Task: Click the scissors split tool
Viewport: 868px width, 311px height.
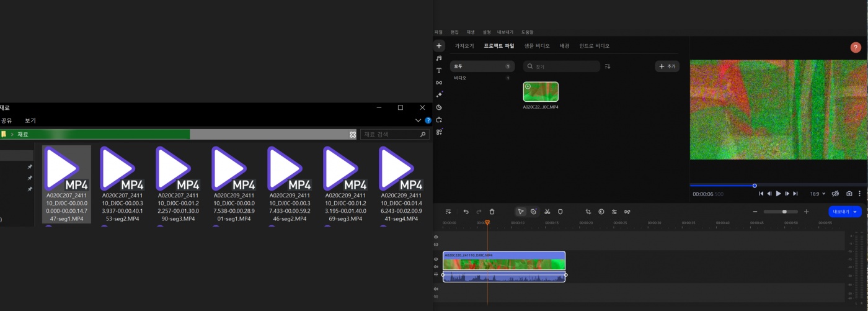Action: tap(547, 212)
